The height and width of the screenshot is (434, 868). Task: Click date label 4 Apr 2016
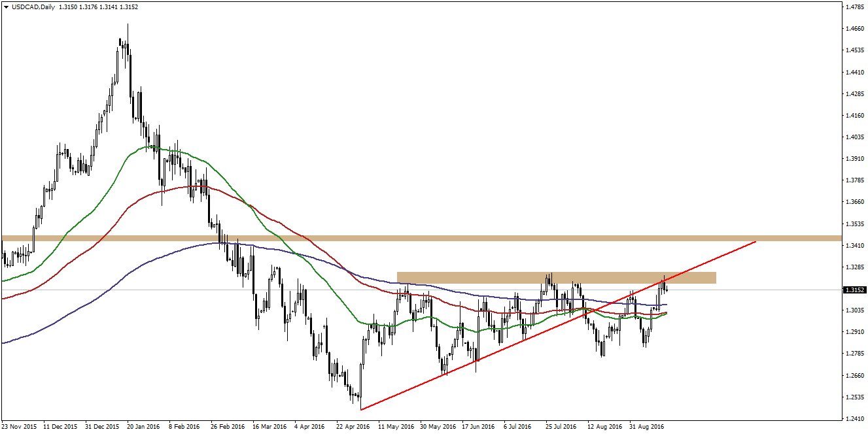click(310, 427)
